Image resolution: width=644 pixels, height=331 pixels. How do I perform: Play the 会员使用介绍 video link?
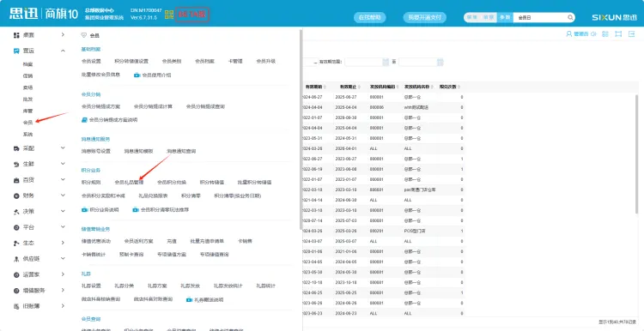(x=152, y=75)
